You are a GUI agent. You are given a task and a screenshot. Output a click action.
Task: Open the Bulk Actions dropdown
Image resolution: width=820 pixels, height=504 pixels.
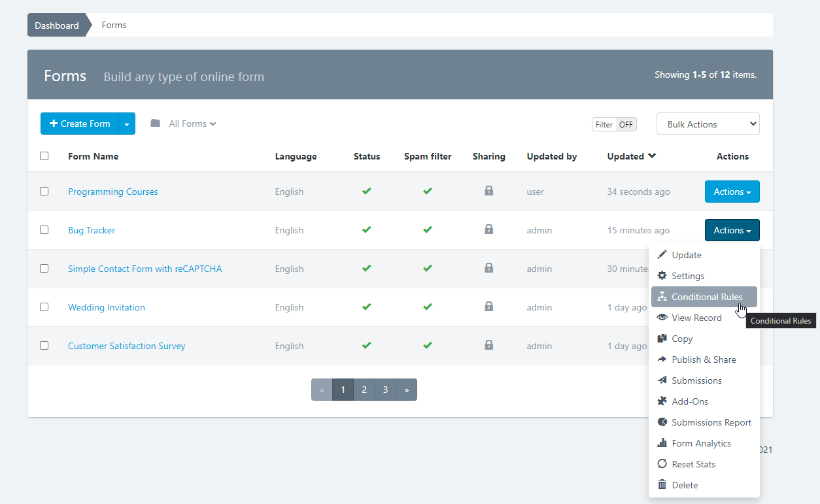coord(708,124)
